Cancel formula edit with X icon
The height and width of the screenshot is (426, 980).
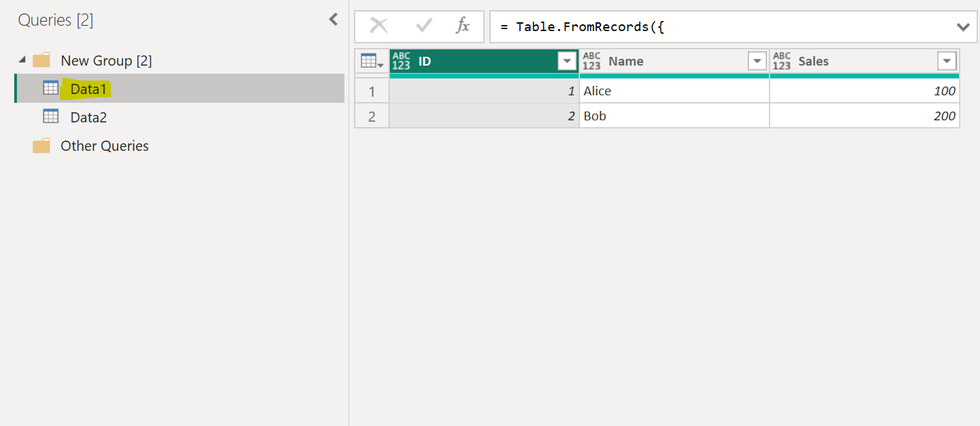(379, 26)
